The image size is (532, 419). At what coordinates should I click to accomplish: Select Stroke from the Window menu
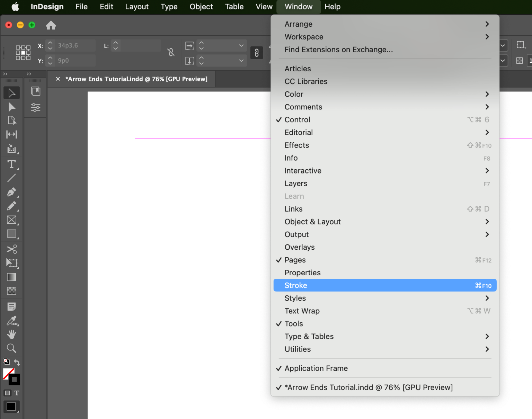pyautogui.click(x=295, y=285)
